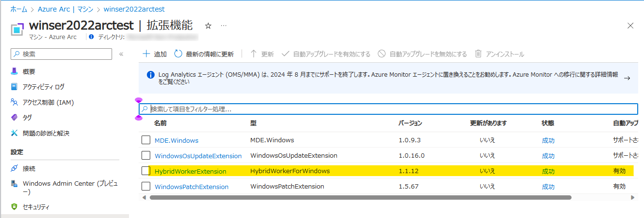
Task: Click the 追加 plus icon
Action: coord(146,54)
